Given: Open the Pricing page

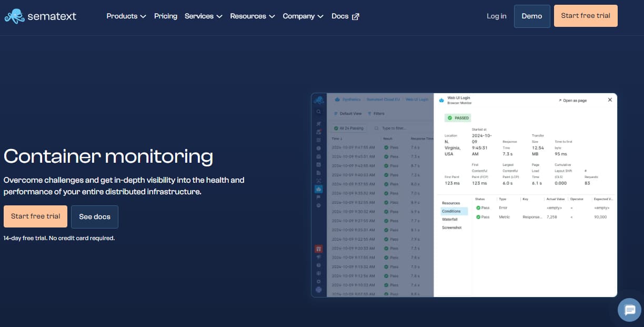Looking at the screenshot, I should point(166,16).
